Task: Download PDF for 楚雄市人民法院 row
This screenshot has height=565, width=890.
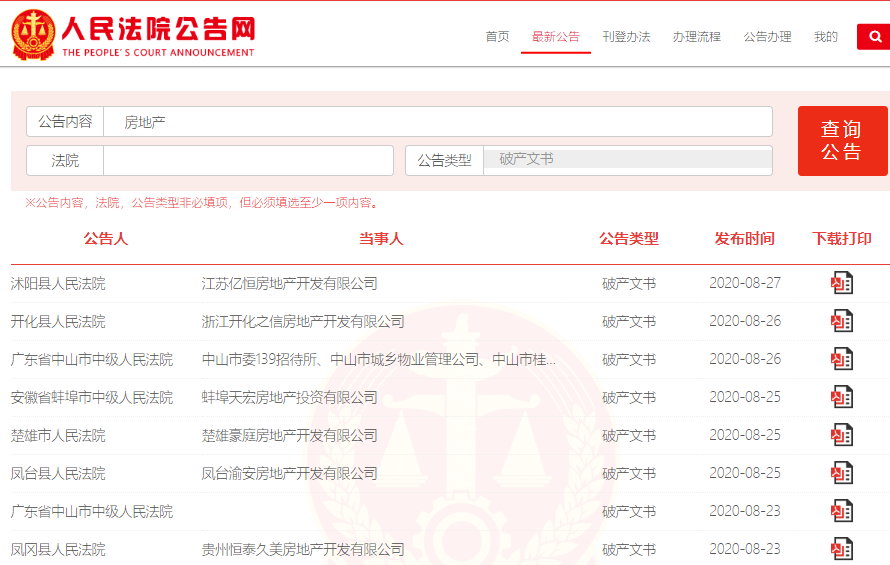Action: point(842,435)
